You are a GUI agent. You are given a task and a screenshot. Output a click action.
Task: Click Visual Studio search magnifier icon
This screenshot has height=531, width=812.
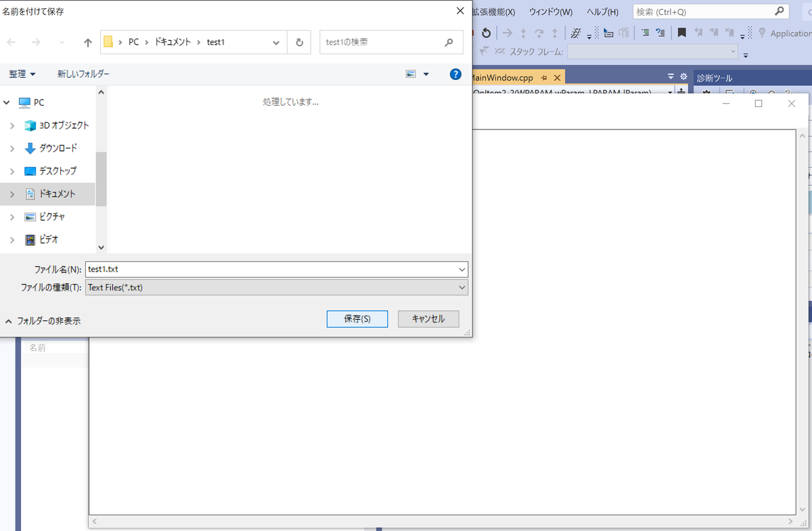[x=780, y=12]
